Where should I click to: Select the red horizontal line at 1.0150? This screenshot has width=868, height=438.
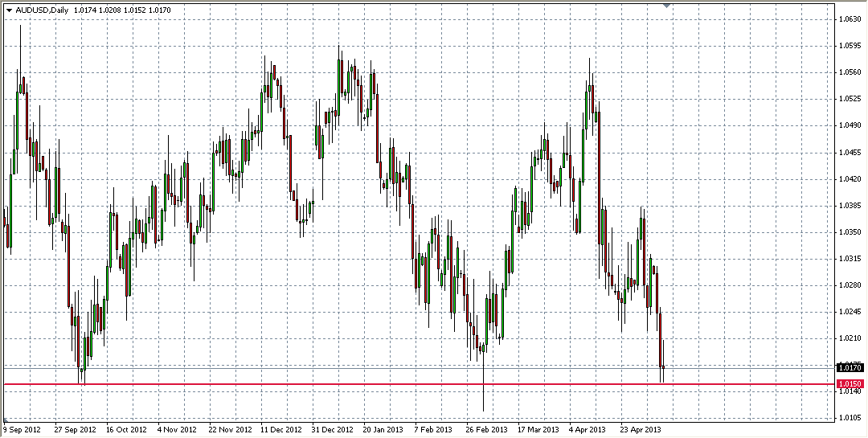(418, 384)
